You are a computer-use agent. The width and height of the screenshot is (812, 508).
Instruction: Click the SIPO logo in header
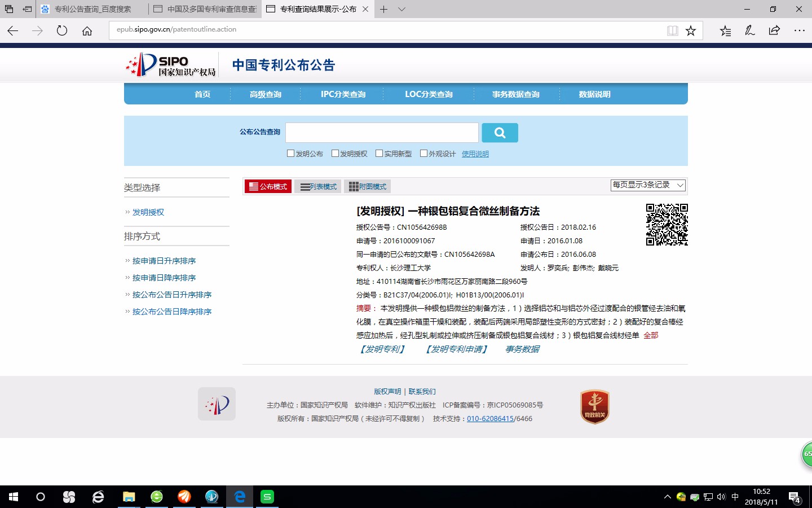click(171, 65)
